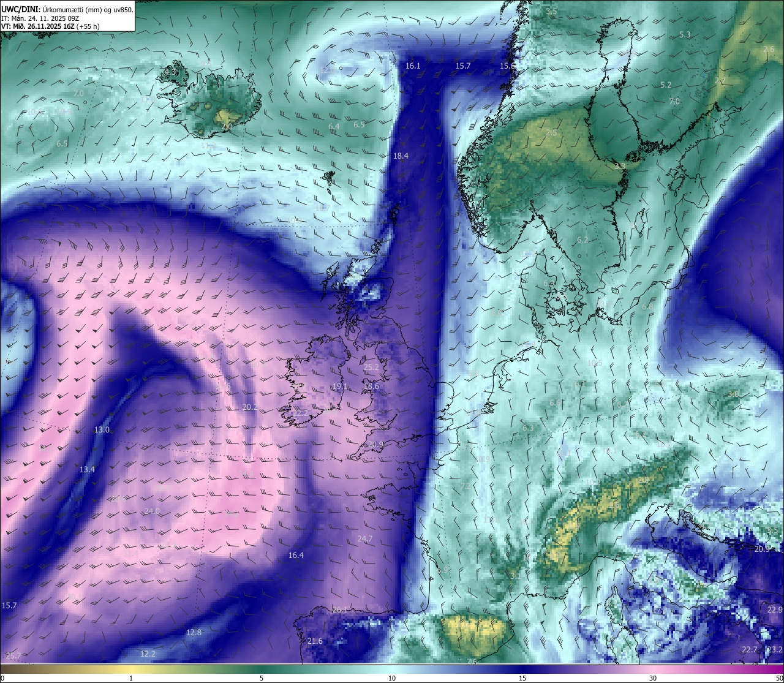Viewport: 784px width, 683px height.
Task: Click the 16.4 value on the map
Action: coord(296,555)
